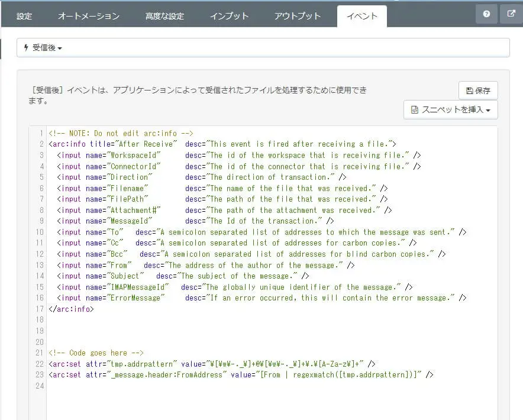Screen dimensions: 523x420
Task: Click the Code goes here comment line
Action: [x=96, y=353]
